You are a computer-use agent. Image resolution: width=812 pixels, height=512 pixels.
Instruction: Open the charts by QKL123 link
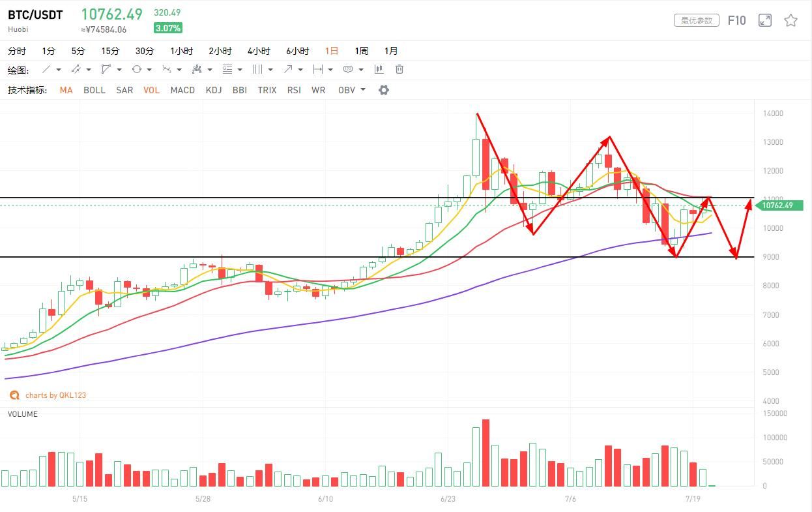tap(55, 395)
